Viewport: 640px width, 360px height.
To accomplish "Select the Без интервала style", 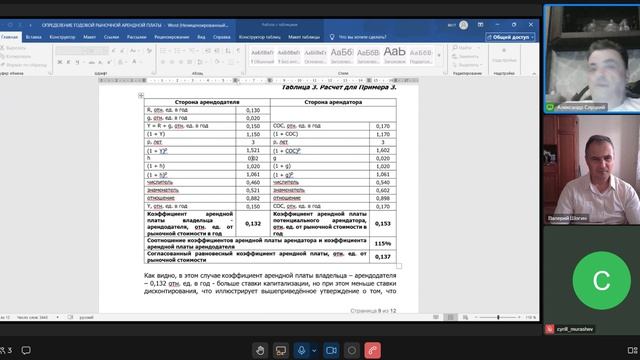I will click(288, 56).
